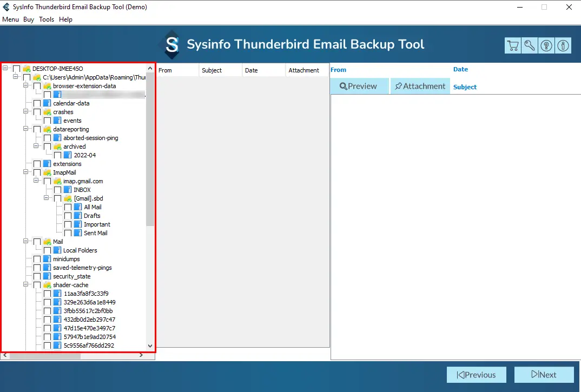Click the Subject column header
581x392 pixels.
tap(212, 70)
